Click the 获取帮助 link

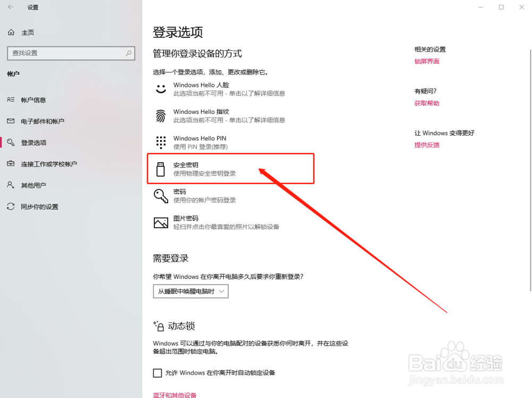pos(427,103)
